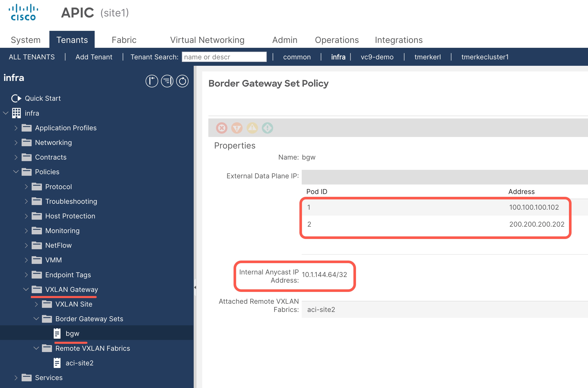The image size is (588, 388).
Task: Click the Quick Start icon
Action: click(x=16, y=98)
